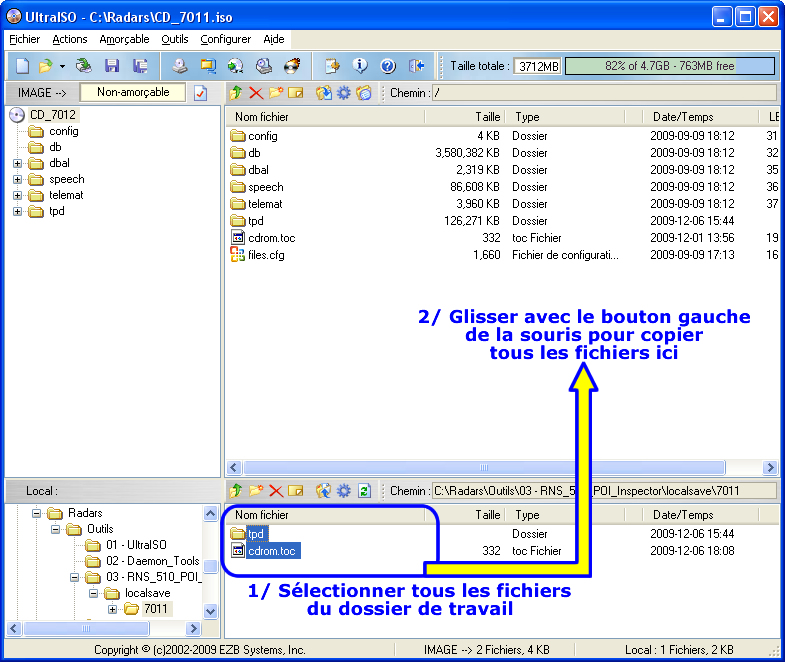The image size is (785, 662).
Task: Click the Non-amorçable boot status button
Action: 132,92
